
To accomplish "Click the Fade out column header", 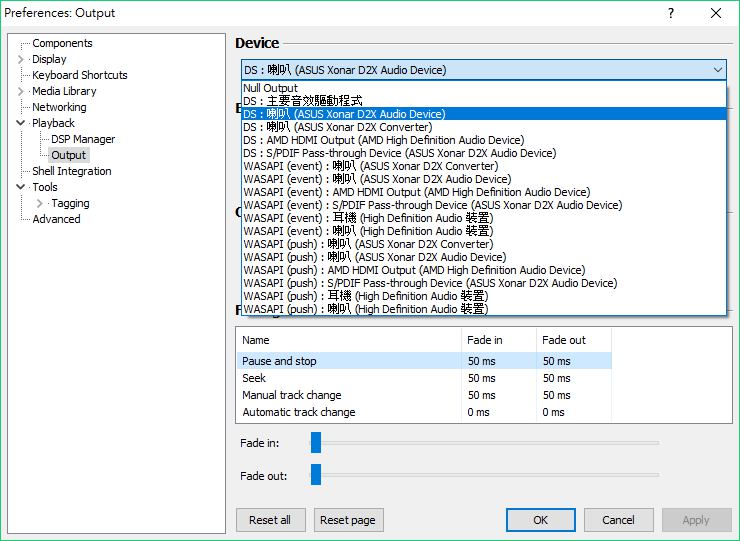I will pos(573,340).
